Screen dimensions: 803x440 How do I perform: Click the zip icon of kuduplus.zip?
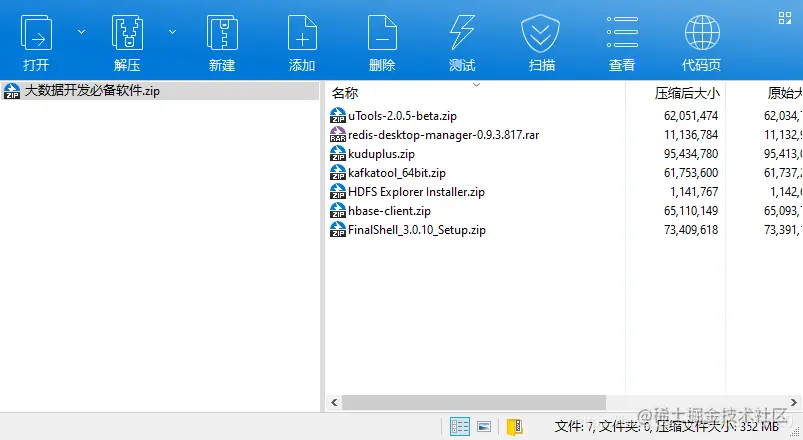(x=337, y=153)
